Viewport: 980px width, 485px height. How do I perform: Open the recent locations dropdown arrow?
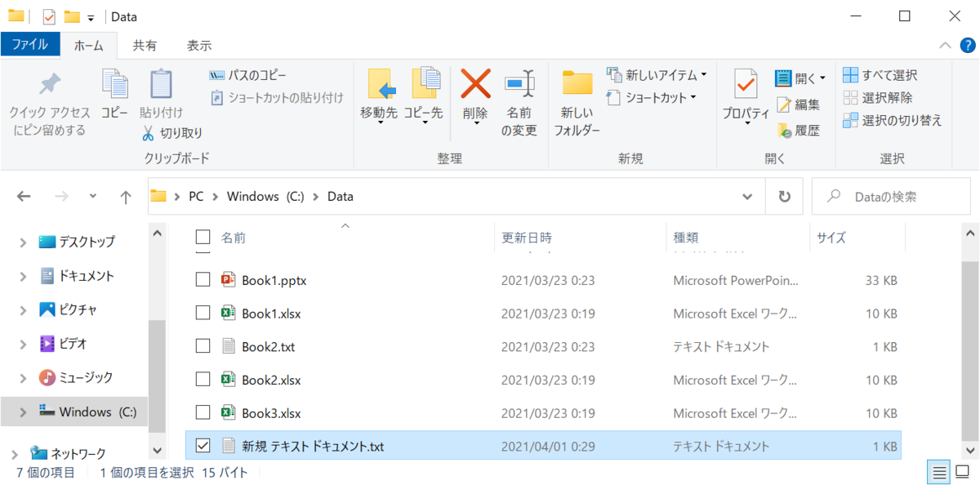(93, 197)
